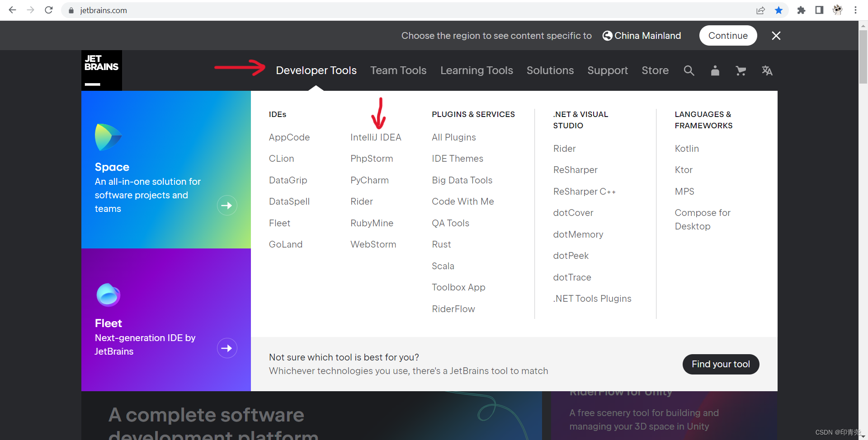This screenshot has width=868, height=440.
Task: Open Kotlin link
Action: click(x=687, y=149)
